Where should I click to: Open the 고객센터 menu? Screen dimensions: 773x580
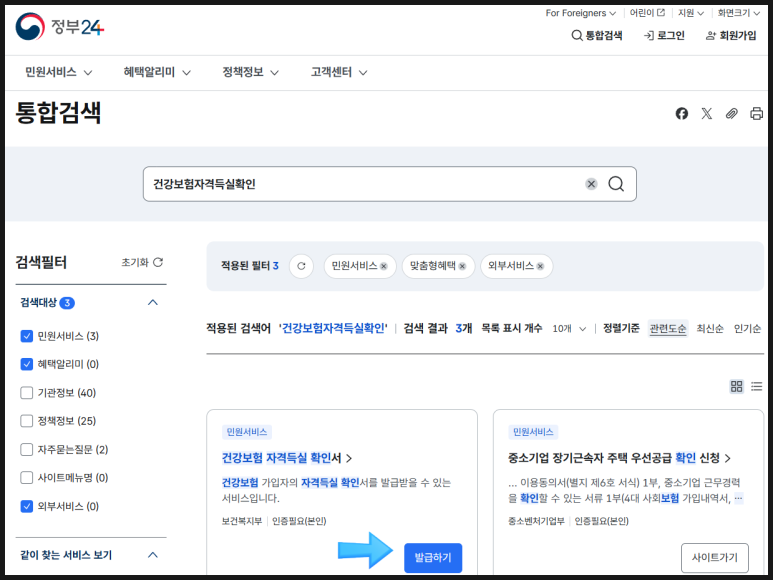tap(339, 72)
